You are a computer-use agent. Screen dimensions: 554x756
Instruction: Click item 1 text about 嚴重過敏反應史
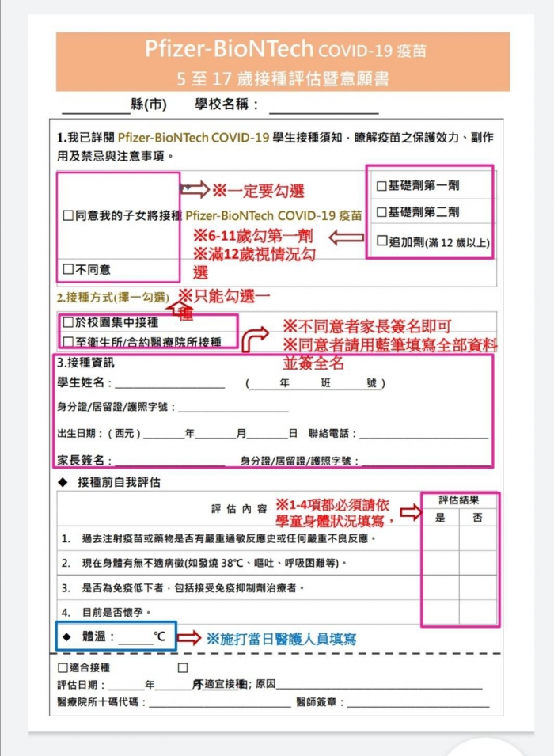[229, 538]
